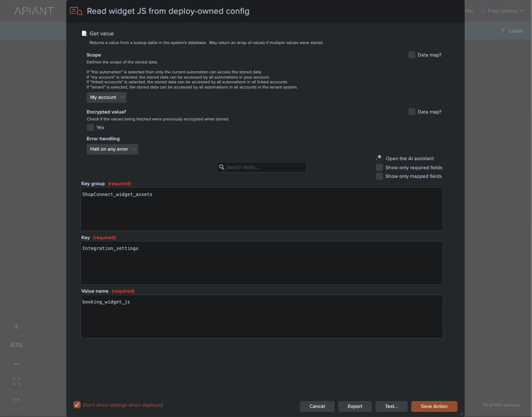Open the Halt on any error dropdown
This screenshot has width=532, height=417.
[x=112, y=149]
